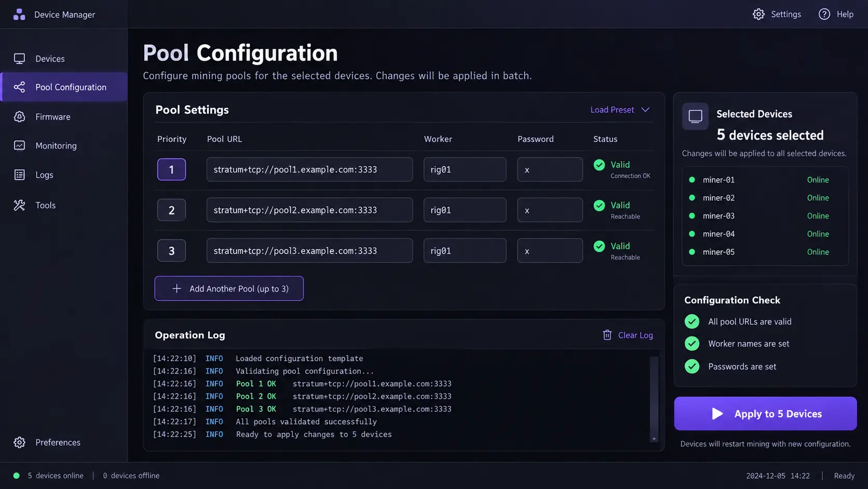Click the Monitoring chart icon
868x489 pixels.
click(19, 146)
